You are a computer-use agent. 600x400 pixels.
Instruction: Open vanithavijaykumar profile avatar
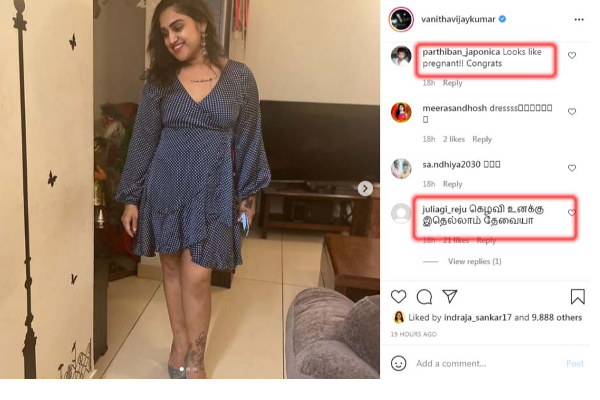click(x=400, y=19)
